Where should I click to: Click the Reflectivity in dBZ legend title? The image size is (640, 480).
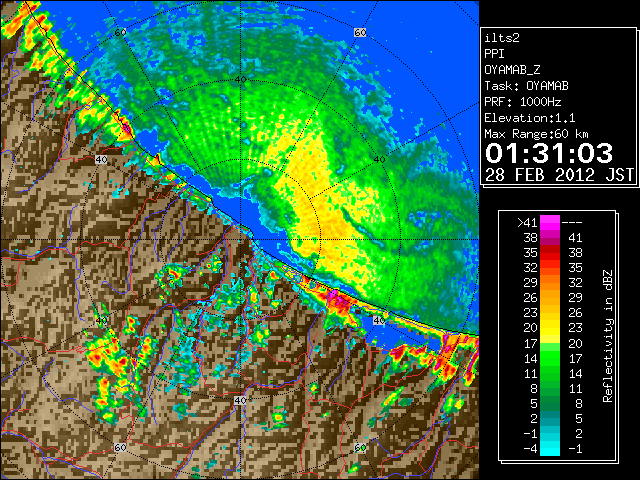[x=608, y=336]
